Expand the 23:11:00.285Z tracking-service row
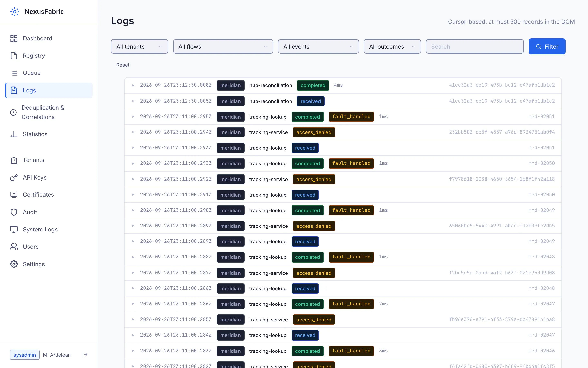 [x=133, y=319]
